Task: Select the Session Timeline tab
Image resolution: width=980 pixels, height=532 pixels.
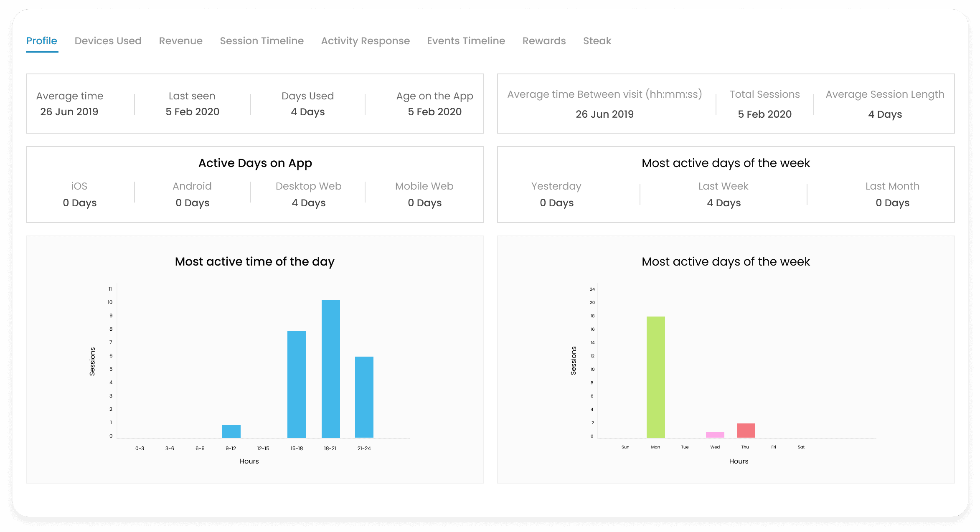Action: pyautogui.click(x=262, y=41)
